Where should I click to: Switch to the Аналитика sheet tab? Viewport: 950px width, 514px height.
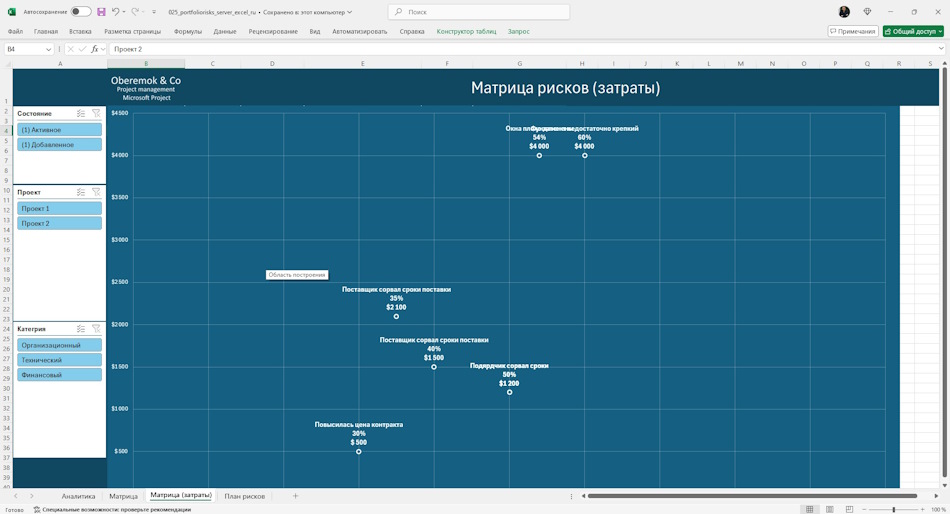78,496
